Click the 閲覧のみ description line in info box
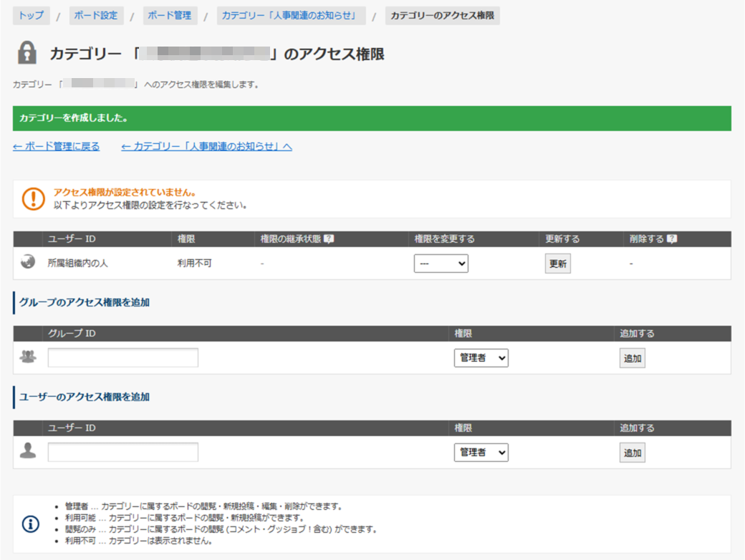 tap(221, 529)
